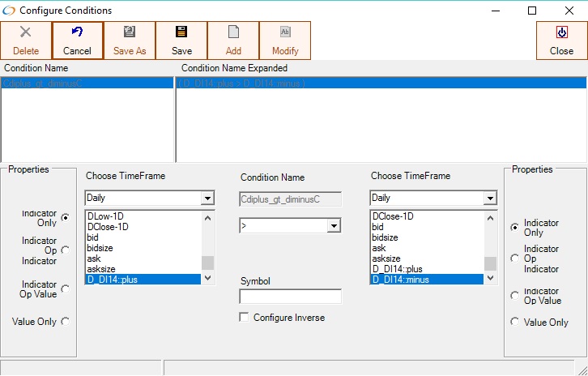Open the right Daily timeframe dropdown
This screenshot has height=376, width=588.
click(490, 199)
